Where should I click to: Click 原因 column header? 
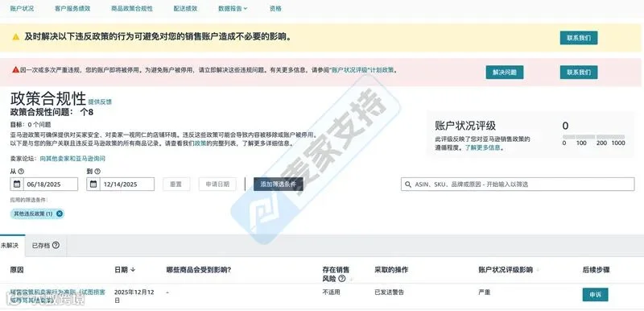coord(17,270)
